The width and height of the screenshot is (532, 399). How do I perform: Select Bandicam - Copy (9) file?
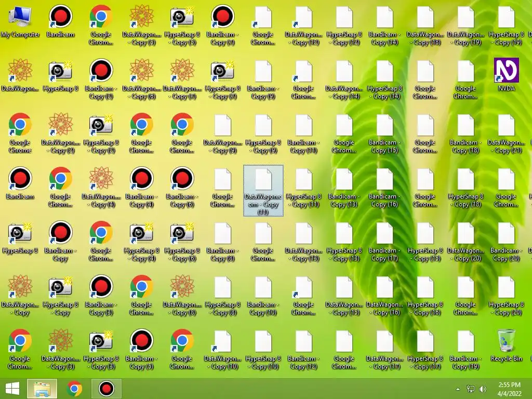point(263,79)
